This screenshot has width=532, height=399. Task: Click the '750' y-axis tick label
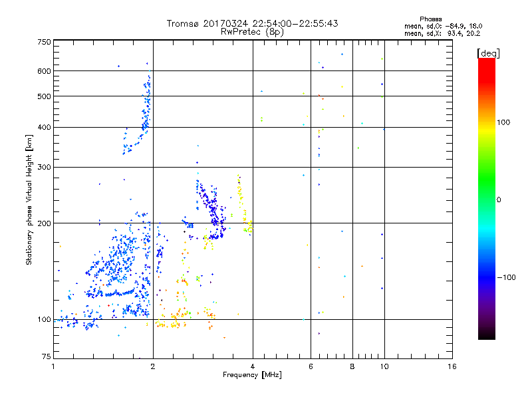click(44, 42)
